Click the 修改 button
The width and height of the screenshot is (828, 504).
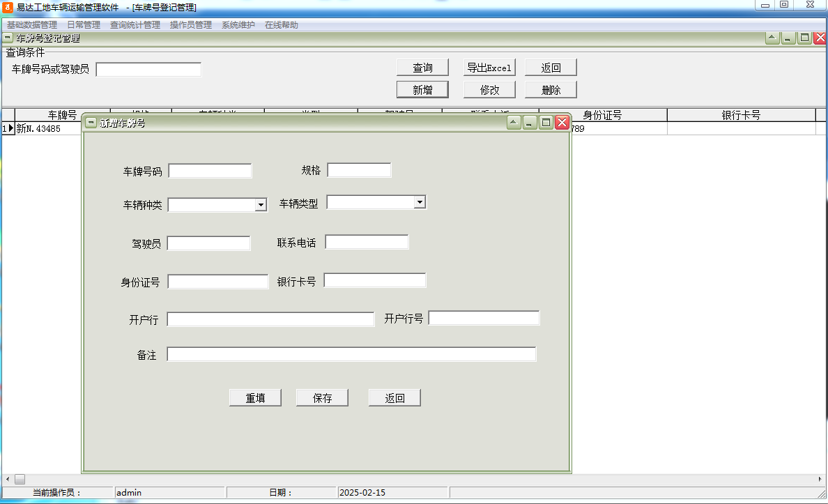[489, 89]
